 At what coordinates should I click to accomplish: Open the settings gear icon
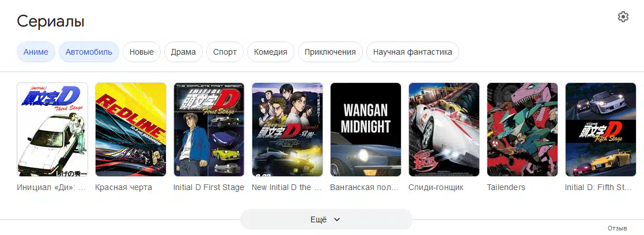[623, 17]
